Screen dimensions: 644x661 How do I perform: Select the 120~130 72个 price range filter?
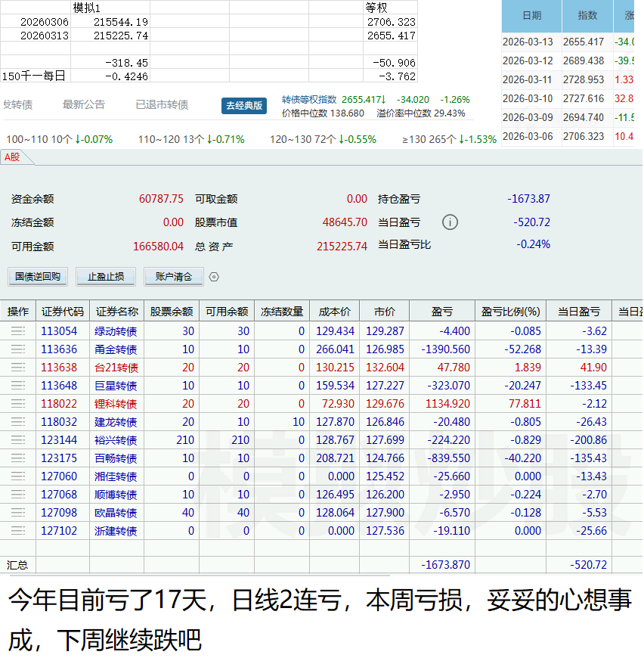pyautogui.click(x=323, y=139)
